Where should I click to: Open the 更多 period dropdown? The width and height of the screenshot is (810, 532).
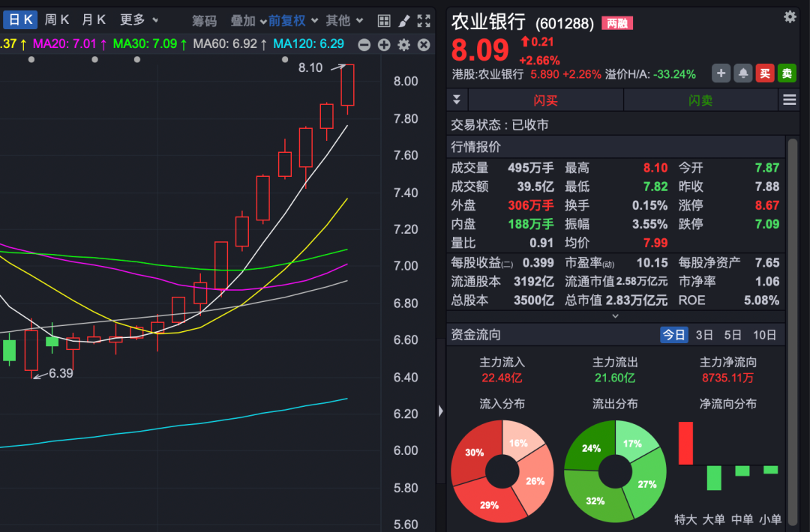click(x=139, y=20)
